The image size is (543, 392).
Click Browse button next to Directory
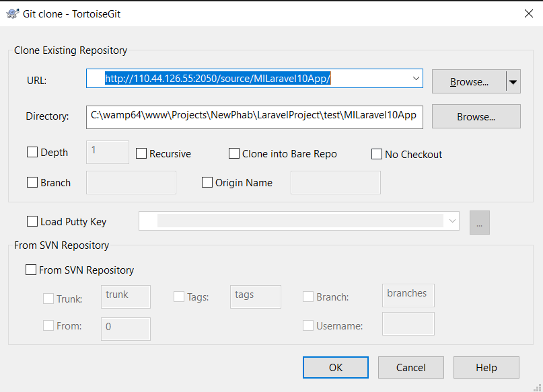[476, 116]
